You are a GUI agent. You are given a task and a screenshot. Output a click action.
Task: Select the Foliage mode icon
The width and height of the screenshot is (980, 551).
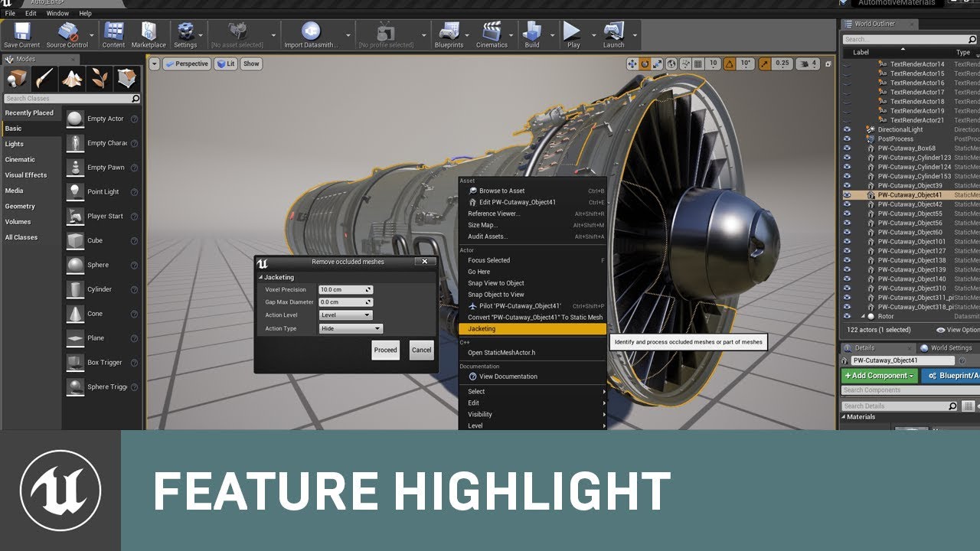click(100, 78)
